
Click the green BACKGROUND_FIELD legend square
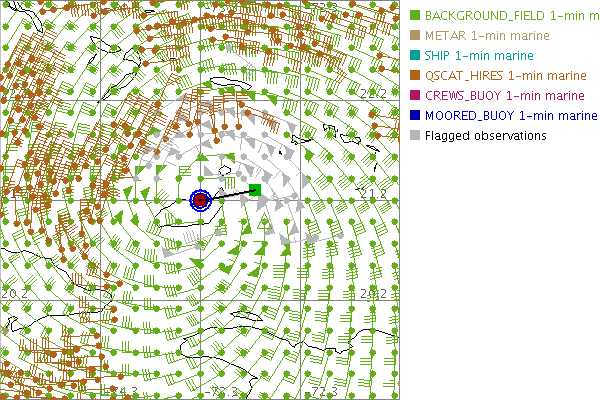[x=414, y=16]
